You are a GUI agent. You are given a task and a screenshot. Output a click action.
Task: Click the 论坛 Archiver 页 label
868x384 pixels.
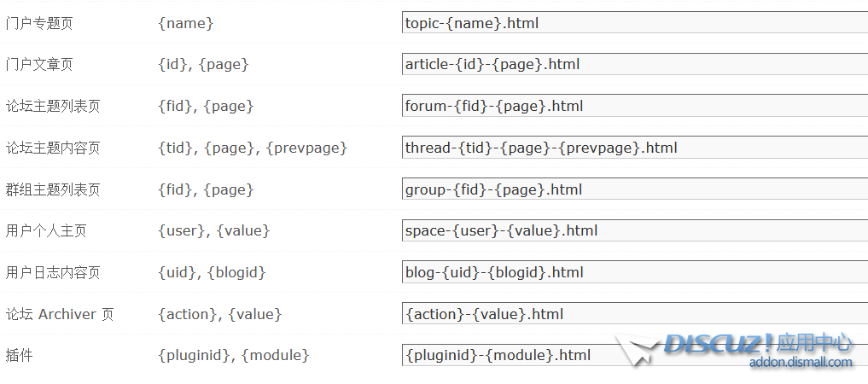click(x=60, y=314)
